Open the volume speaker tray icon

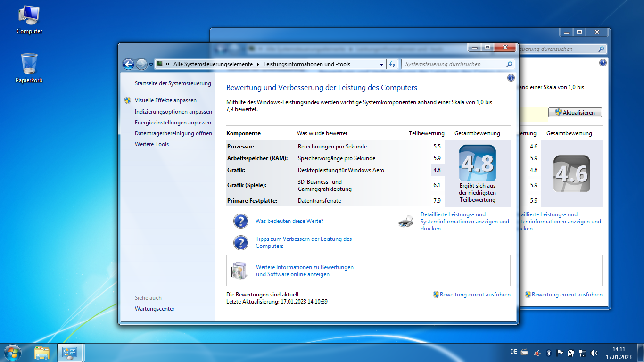pos(594,353)
